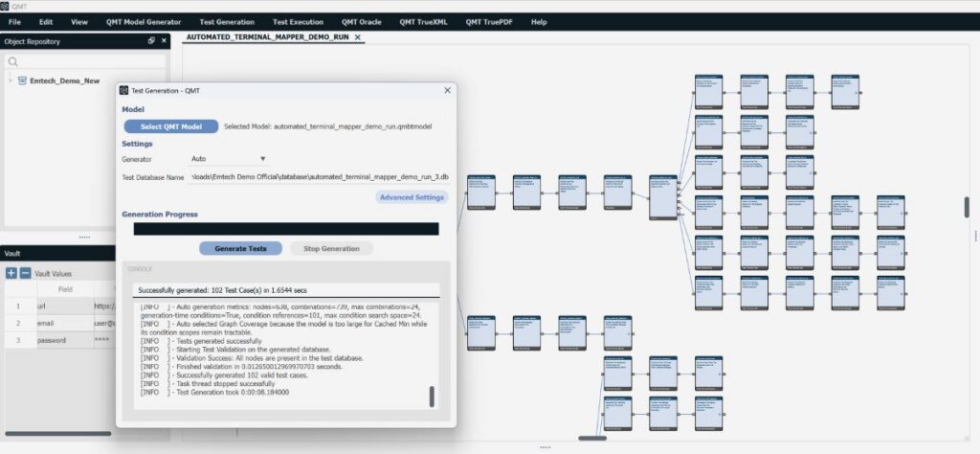Click the 'https:/' value cell in Vault
This screenshot has height=454, width=980.
[105, 306]
